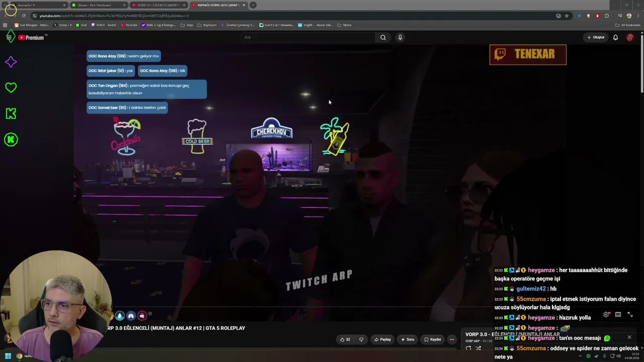Click the Oluştur create button

pyautogui.click(x=596, y=37)
